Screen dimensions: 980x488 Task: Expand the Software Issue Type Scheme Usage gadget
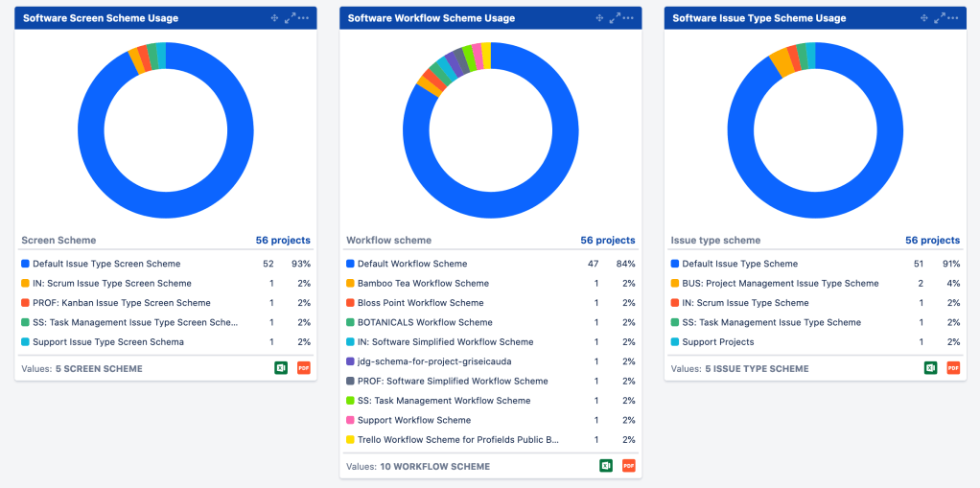point(940,18)
